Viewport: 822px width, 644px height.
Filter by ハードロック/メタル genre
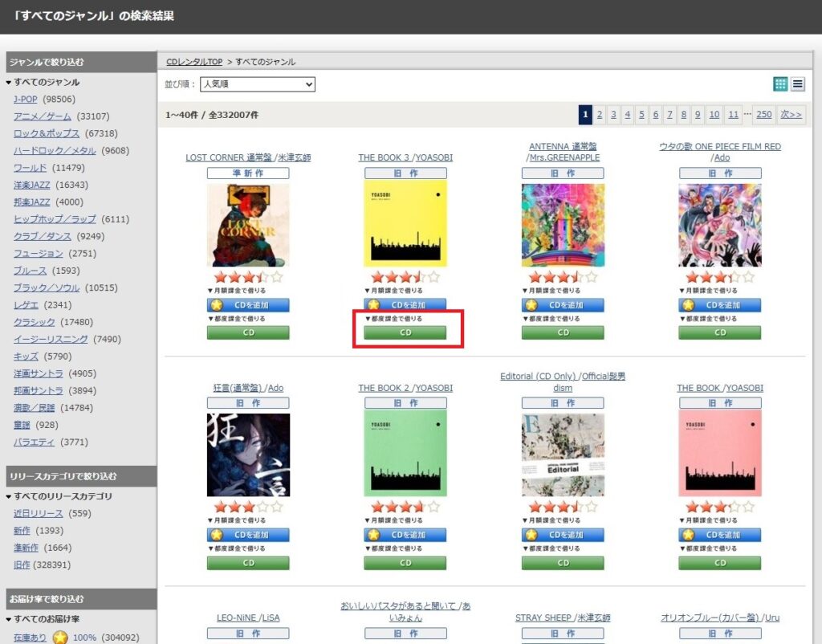tap(55, 150)
